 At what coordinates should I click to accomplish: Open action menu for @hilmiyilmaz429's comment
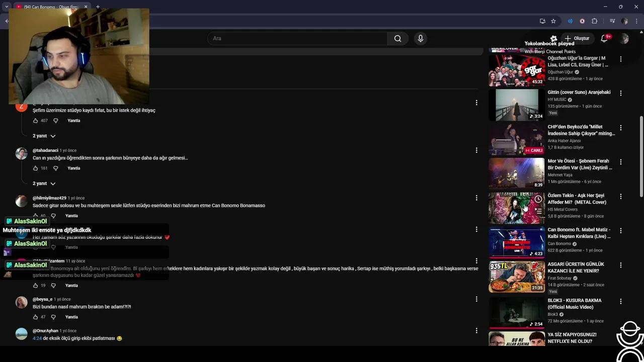[x=476, y=198]
